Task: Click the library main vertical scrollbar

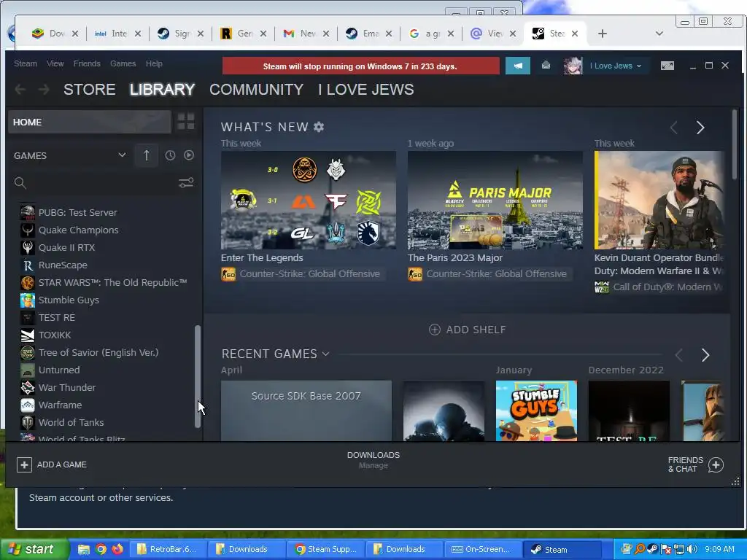Action: [734, 144]
